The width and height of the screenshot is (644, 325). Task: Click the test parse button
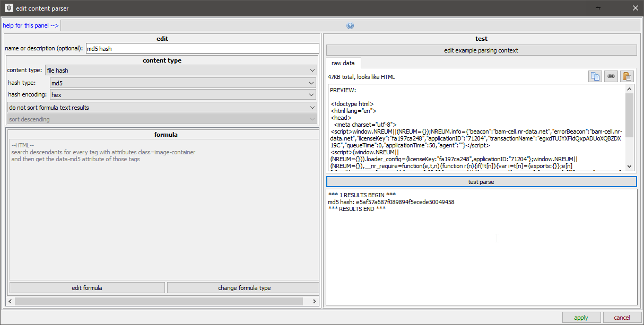coord(481,182)
